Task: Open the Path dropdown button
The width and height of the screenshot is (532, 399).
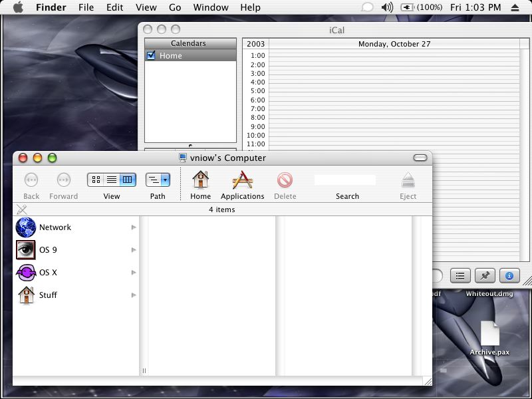Action: point(158,180)
